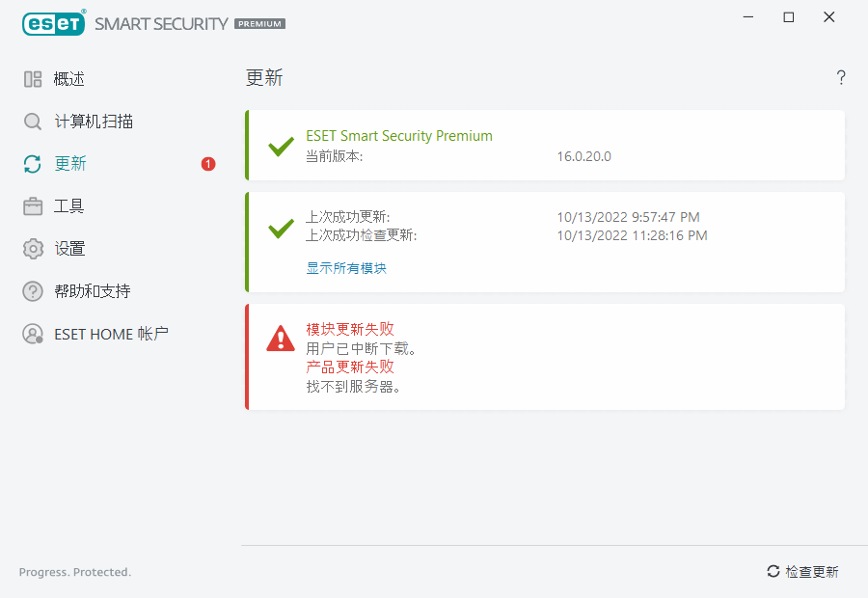Select 帮助和支持 in the sidebar
868x598 pixels.
click(93, 291)
